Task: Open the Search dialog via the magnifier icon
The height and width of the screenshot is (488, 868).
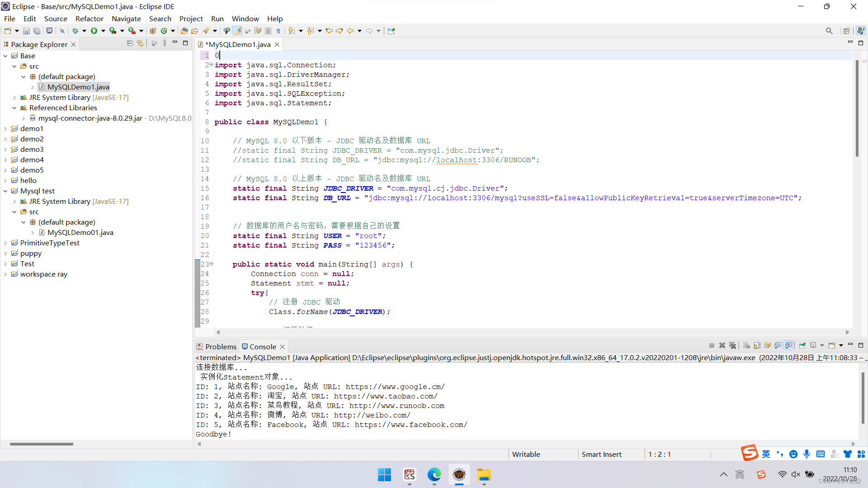Action: pyautogui.click(x=830, y=31)
